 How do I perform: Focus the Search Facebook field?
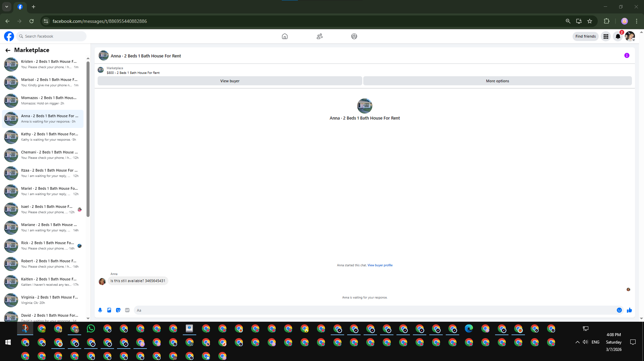[51, 36]
